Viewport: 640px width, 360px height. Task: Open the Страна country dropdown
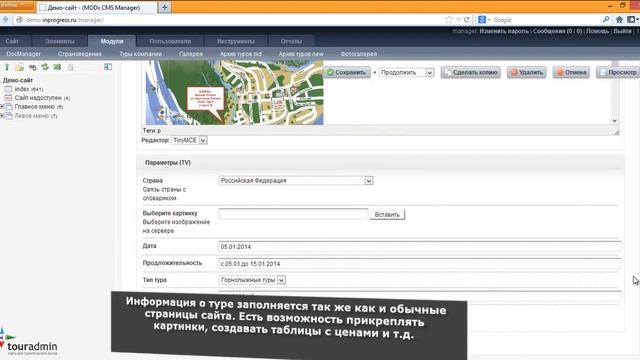pyautogui.click(x=369, y=181)
